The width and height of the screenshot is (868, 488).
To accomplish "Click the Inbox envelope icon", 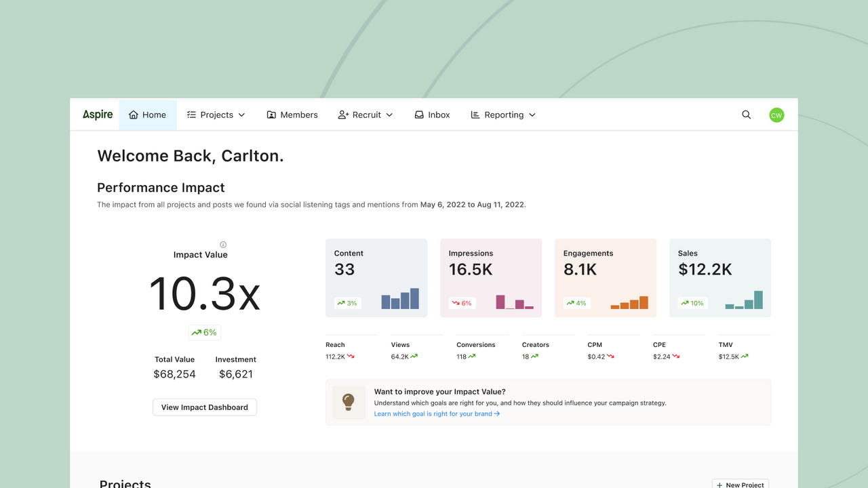I will coord(418,115).
